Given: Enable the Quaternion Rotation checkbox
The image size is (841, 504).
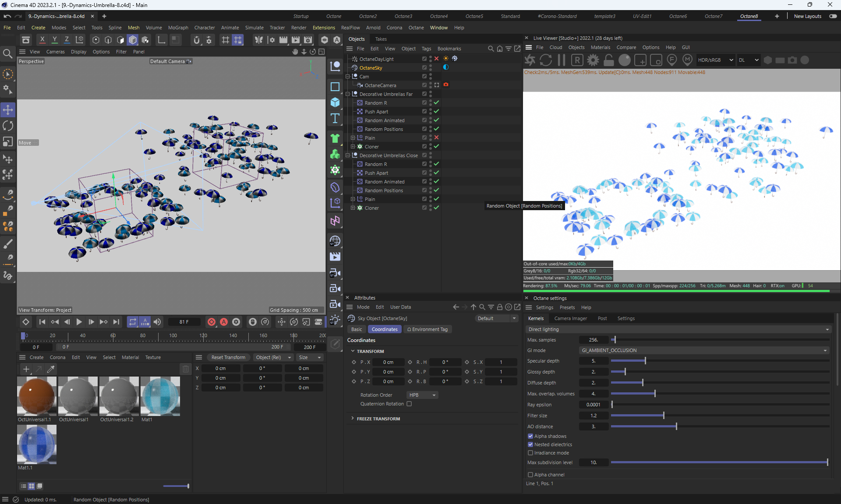Looking at the screenshot, I should pos(409,404).
